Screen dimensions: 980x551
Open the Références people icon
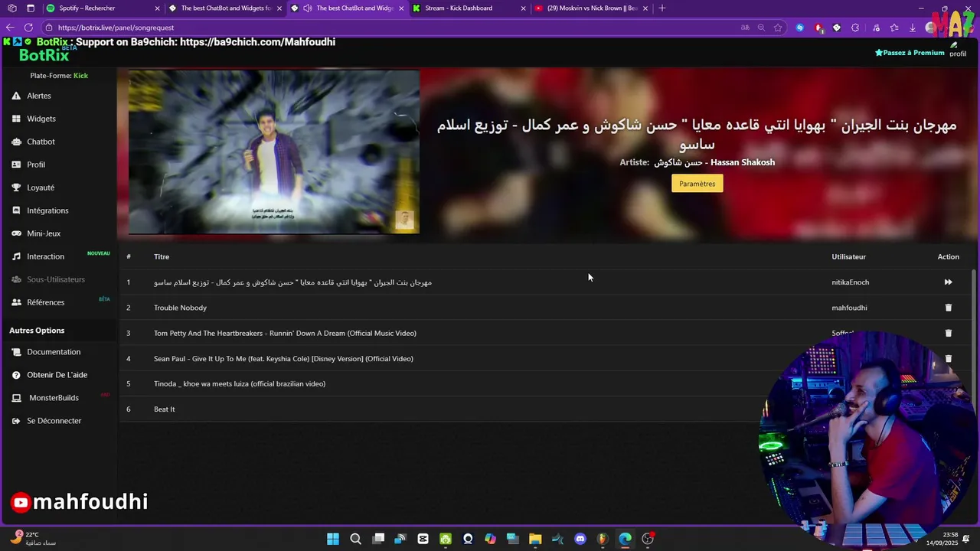point(16,302)
